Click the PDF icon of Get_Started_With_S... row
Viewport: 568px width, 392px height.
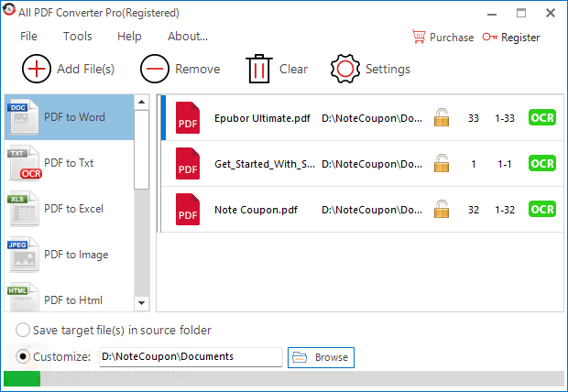(188, 163)
